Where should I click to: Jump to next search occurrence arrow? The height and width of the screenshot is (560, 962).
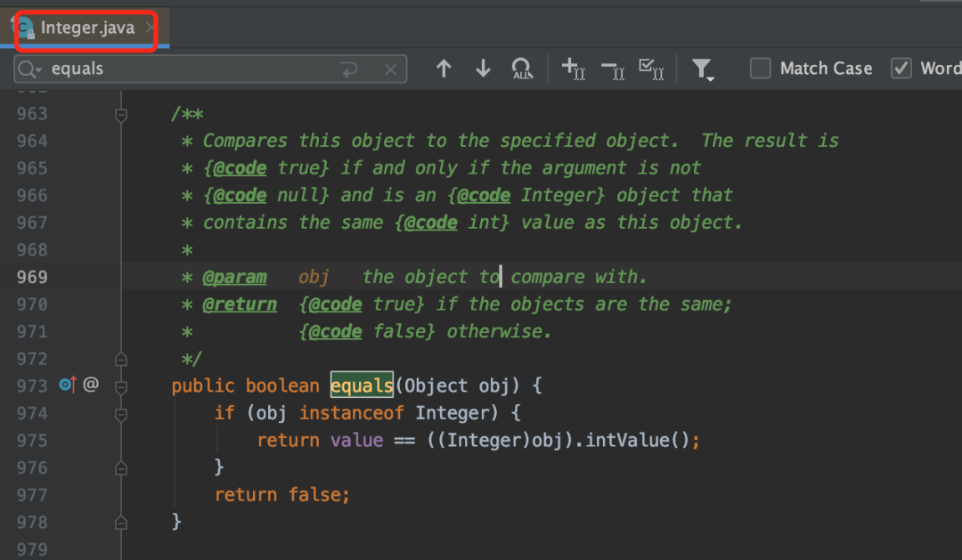click(483, 68)
